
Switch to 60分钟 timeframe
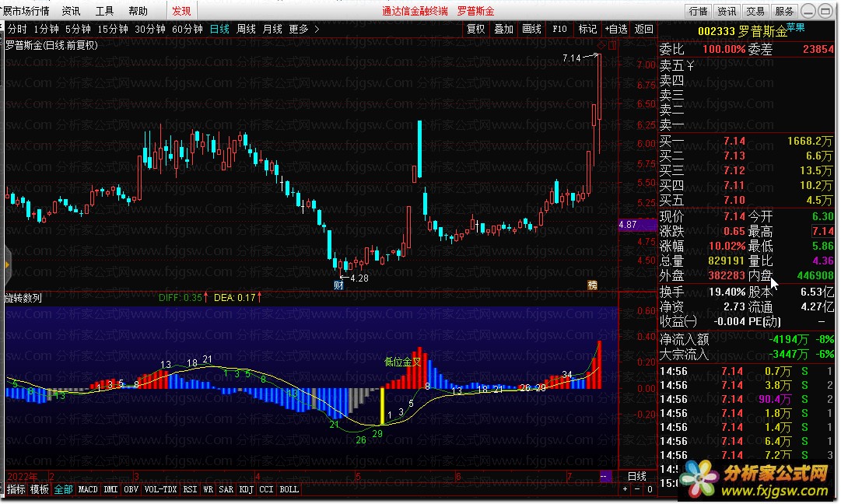(x=187, y=29)
